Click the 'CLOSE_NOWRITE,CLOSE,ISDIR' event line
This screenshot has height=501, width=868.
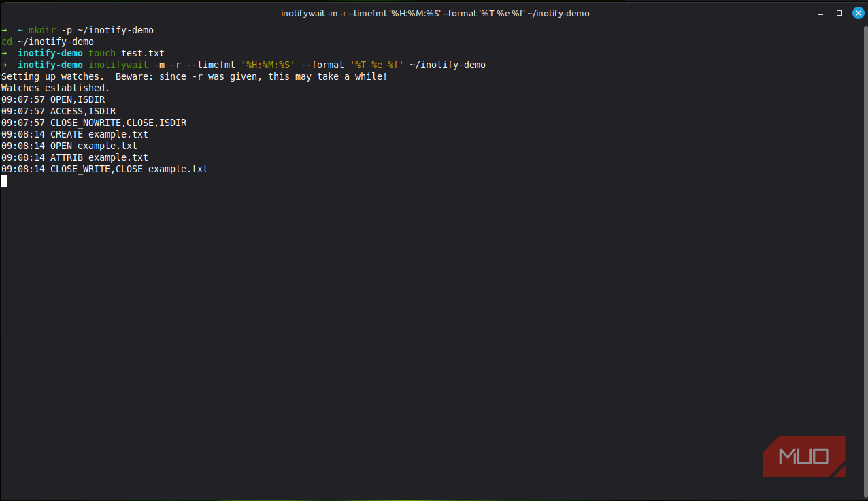(x=94, y=123)
